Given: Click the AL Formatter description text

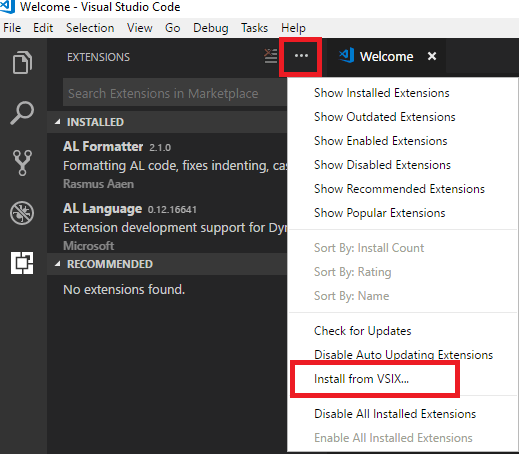Looking at the screenshot, I should [175, 166].
